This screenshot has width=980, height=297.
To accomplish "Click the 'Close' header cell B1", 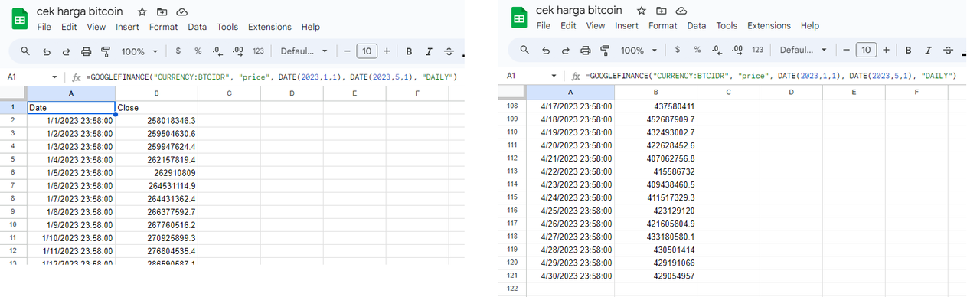I will (x=156, y=108).
